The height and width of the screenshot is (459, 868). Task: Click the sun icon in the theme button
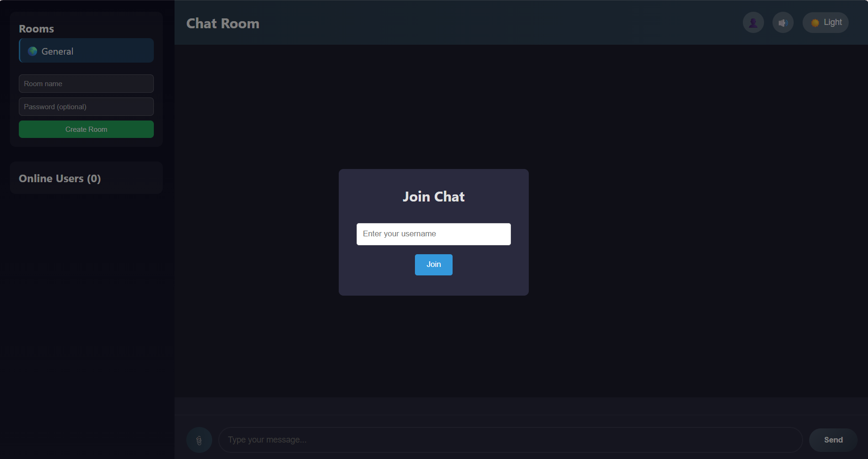pos(815,23)
